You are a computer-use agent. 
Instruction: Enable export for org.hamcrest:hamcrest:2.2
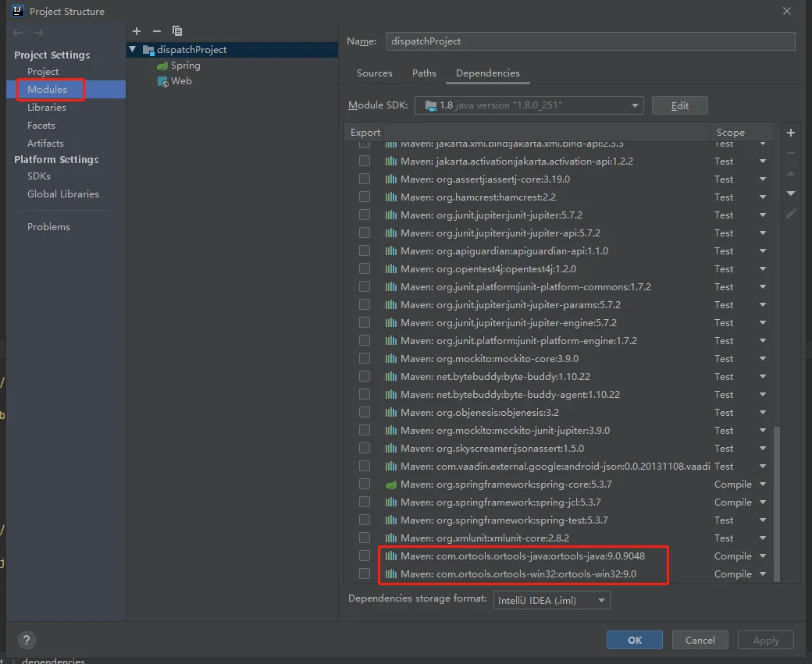click(x=365, y=197)
